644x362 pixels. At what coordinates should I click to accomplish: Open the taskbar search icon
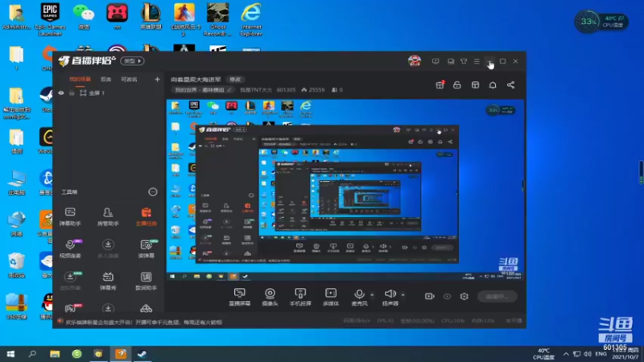32,354
